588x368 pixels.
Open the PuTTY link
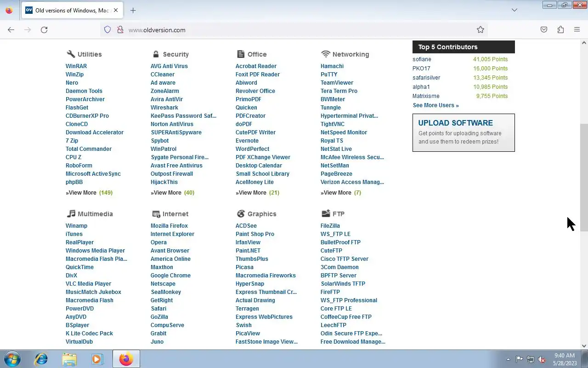click(x=329, y=75)
